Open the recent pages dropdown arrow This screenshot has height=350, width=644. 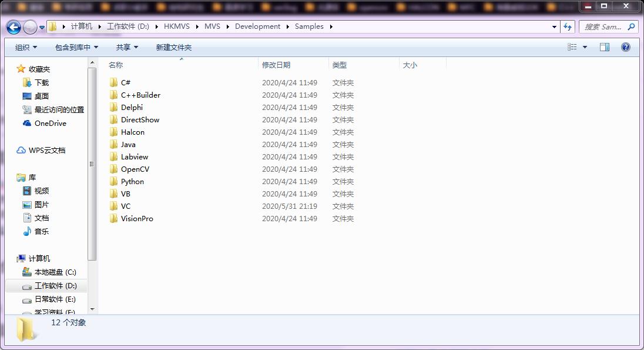point(42,28)
